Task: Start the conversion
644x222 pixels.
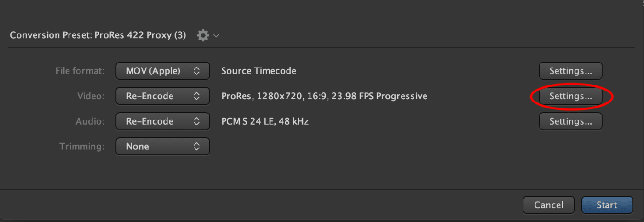Action: [607, 205]
